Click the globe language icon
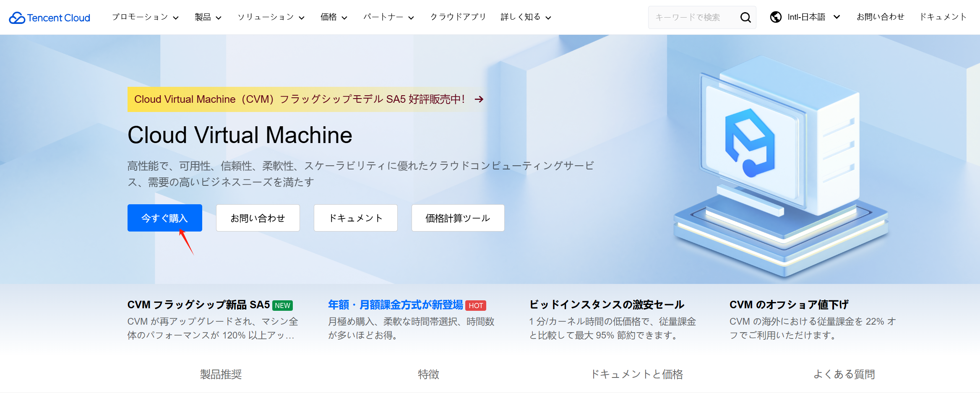 tap(776, 17)
